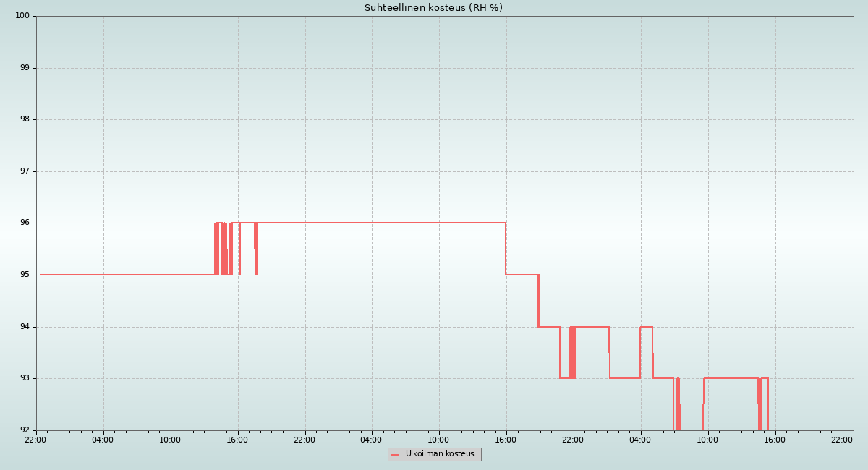Select the 92 y-axis label
The image size is (868, 470).
[x=25, y=430]
